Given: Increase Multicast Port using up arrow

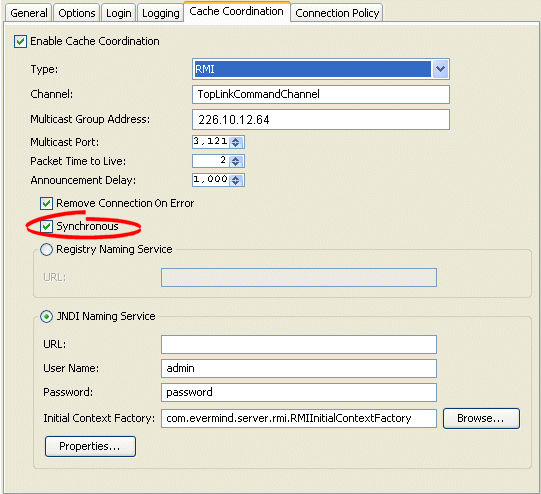Looking at the screenshot, I should click(x=236, y=140).
